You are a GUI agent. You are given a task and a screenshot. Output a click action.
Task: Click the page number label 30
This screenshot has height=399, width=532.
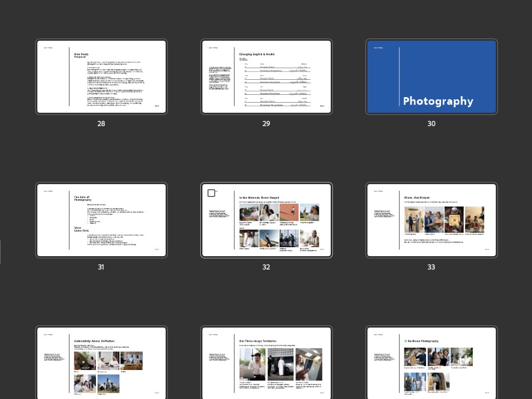pyautogui.click(x=431, y=123)
